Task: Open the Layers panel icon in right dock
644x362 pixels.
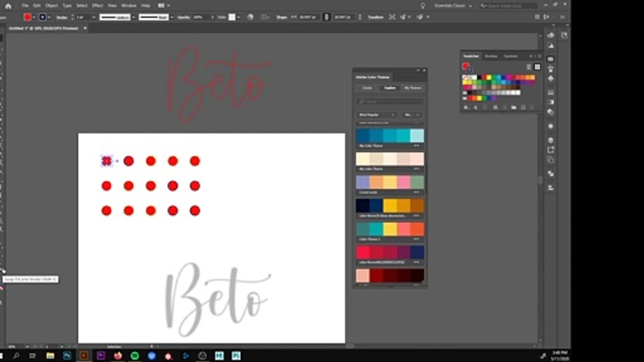Action: (550, 140)
